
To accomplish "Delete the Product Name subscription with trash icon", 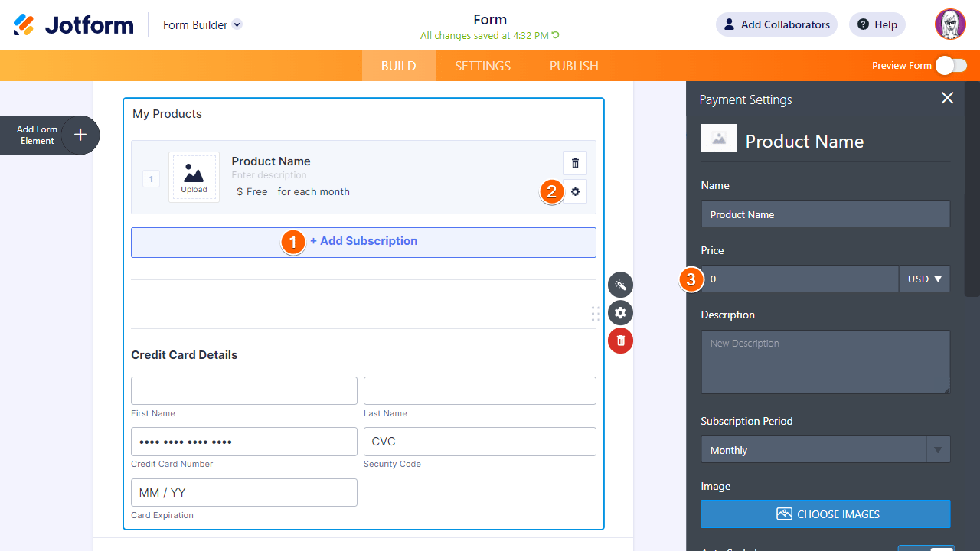I will pos(575,163).
